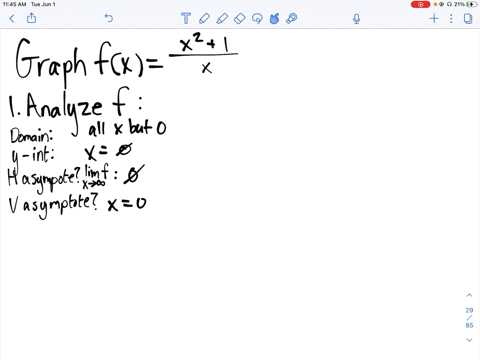Activate the hand/finger drawing mode tool

point(274,18)
